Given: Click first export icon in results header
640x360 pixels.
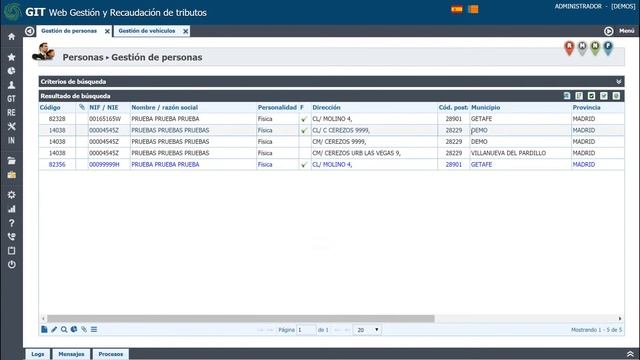Looking at the screenshot, I should click(567, 96).
